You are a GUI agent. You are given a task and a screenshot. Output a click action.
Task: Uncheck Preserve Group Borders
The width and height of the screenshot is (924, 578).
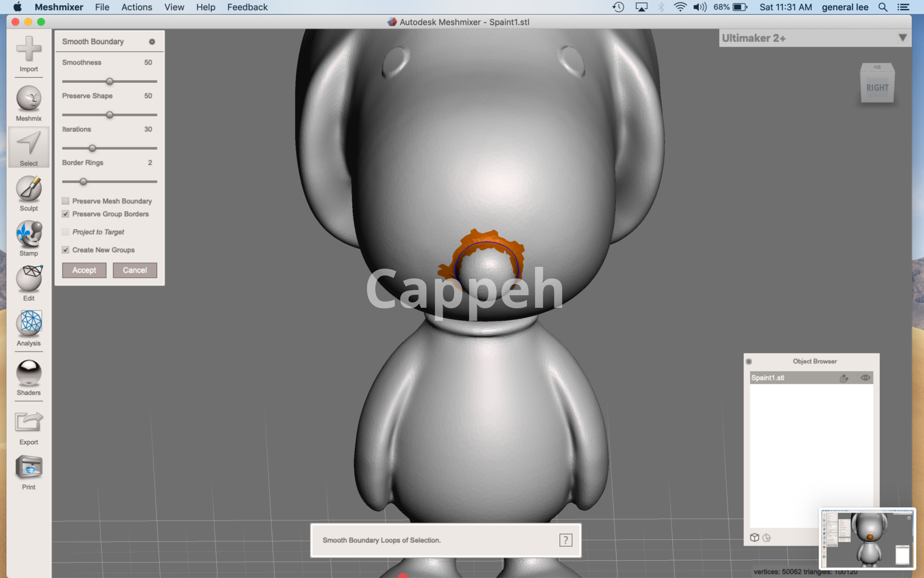(66, 214)
